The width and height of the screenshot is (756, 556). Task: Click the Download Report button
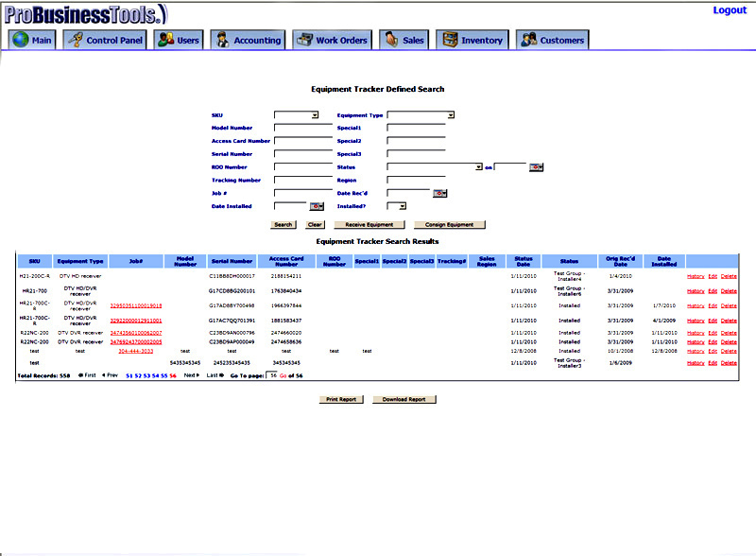point(404,399)
